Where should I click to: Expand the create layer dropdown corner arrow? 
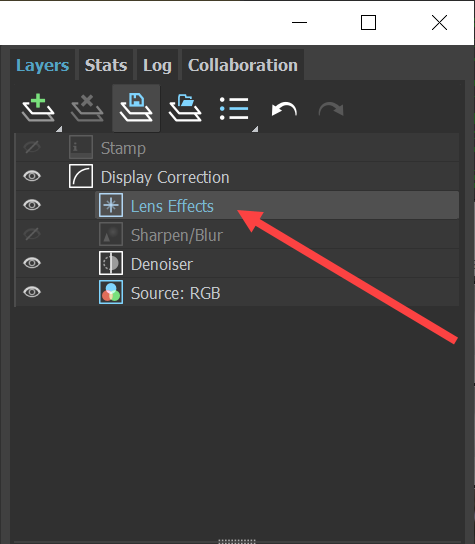(x=59, y=129)
